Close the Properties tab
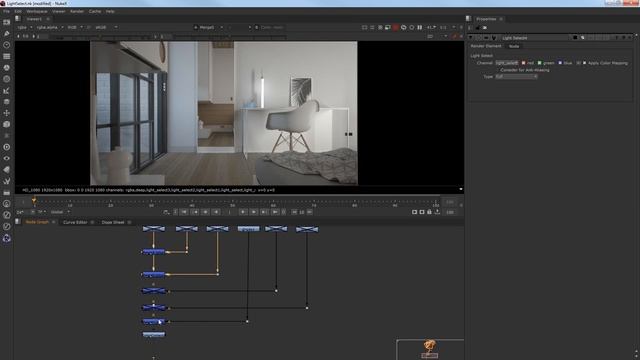The image size is (640, 360). click(501, 19)
